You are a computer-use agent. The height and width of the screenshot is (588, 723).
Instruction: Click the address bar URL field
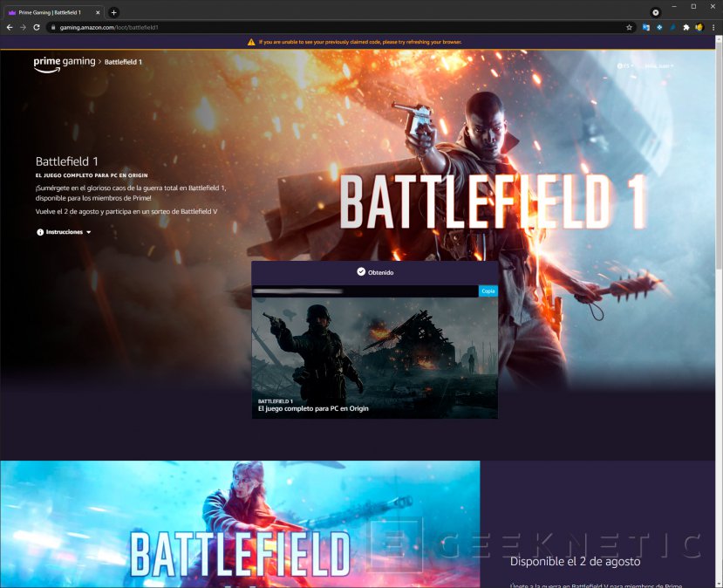341,28
